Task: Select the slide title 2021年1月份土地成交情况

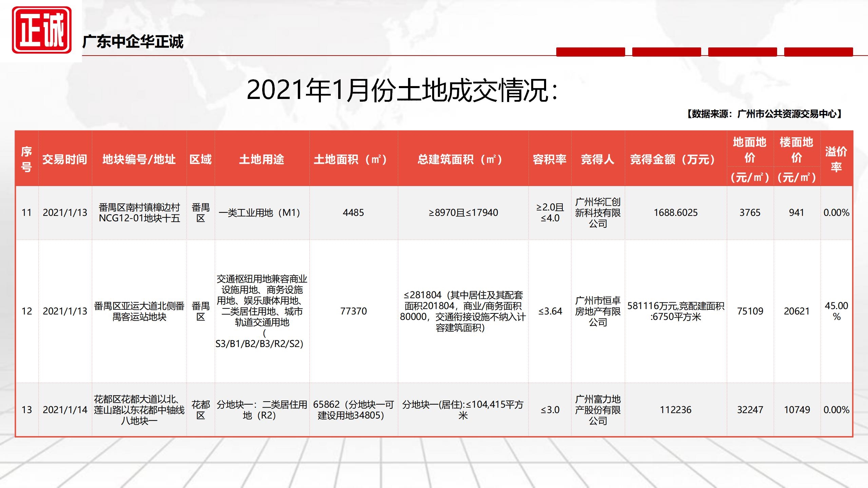Action: point(402,90)
